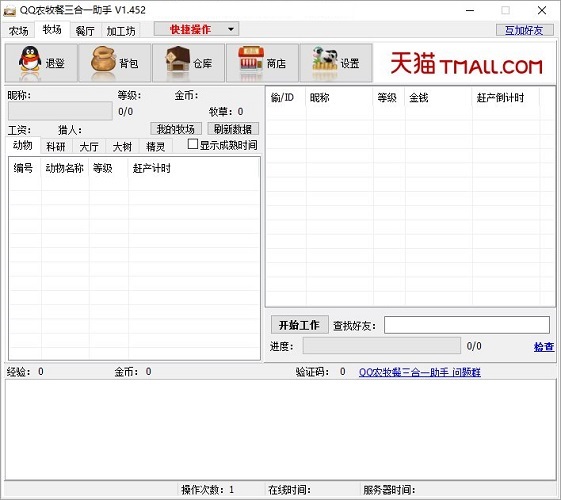561x500 pixels.
Task: Select the 动物 sub-tab
Action: point(23,145)
